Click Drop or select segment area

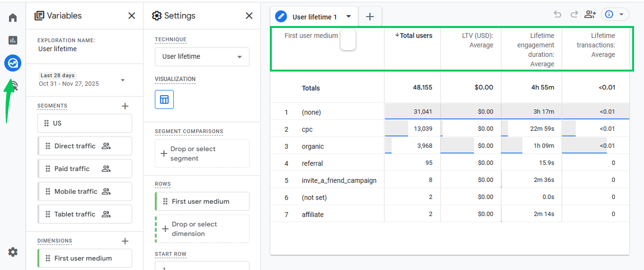(x=202, y=153)
